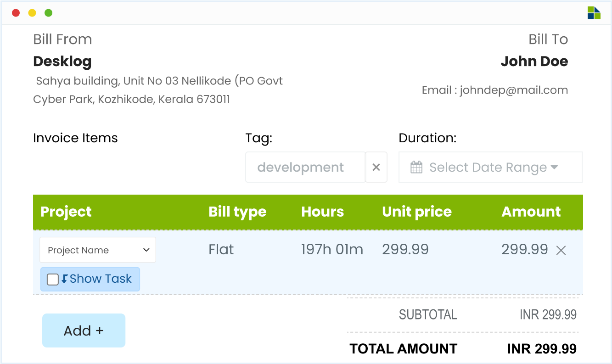The width and height of the screenshot is (612, 364).
Task: Clear the development tag with the x icon
Action: tap(376, 168)
